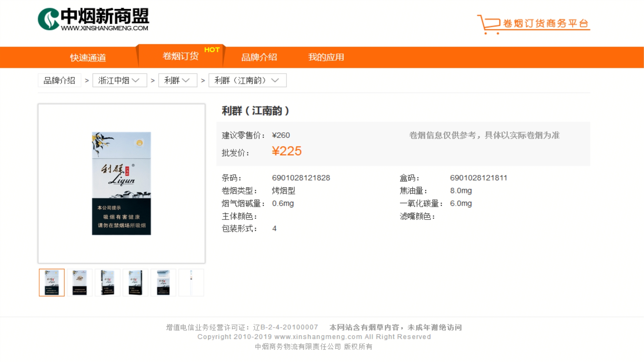Select the sixth thumbnail showing a single cigarette
Viewport: 644px width, 362px height.
pyautogui.click(x=191, y=283)
